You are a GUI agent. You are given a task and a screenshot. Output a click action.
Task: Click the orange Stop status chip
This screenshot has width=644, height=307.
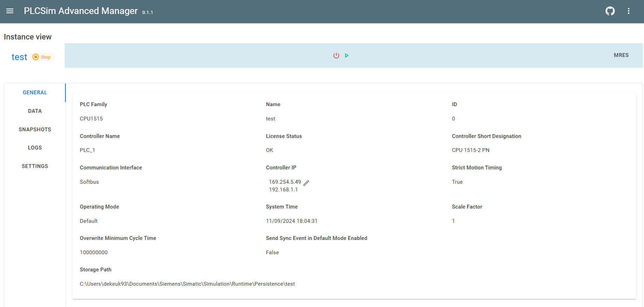[42, 57]
